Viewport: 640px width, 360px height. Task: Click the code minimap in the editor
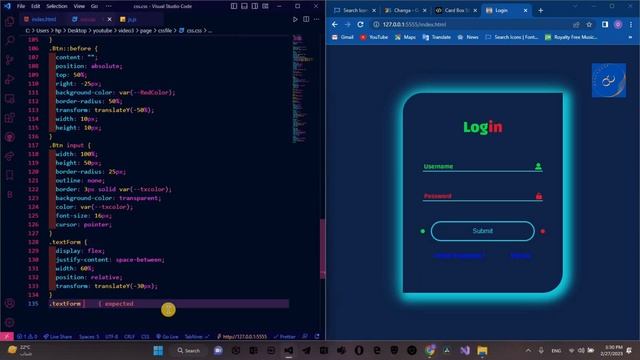(302, 88)
